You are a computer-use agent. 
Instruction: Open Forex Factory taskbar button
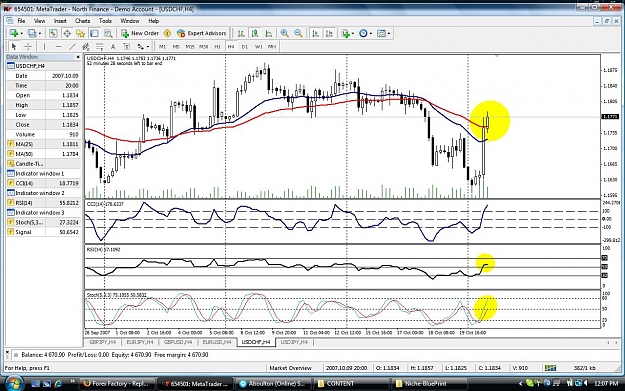coord(116,384)
